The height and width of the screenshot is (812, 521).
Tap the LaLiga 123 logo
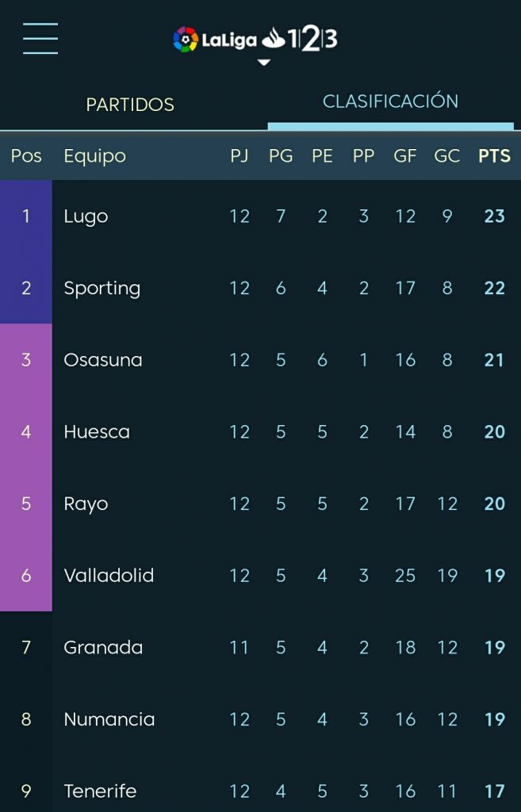(x=255, y=40)
